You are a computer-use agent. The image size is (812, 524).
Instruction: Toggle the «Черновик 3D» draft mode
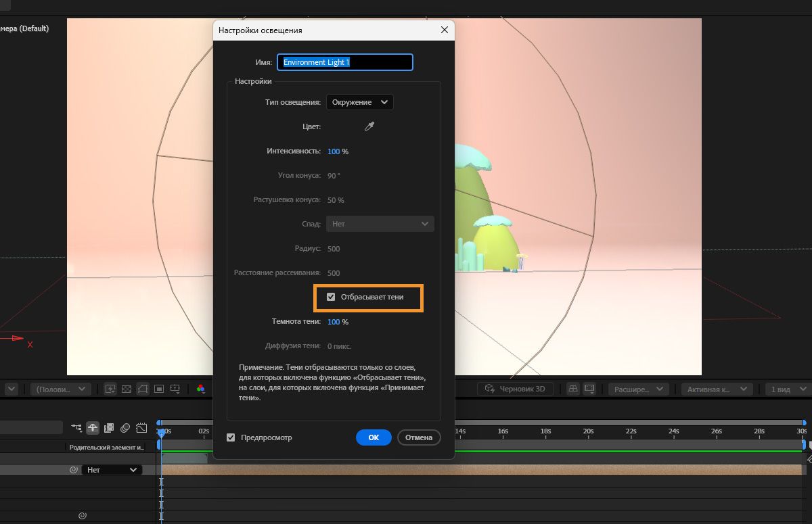click(516, 389)
